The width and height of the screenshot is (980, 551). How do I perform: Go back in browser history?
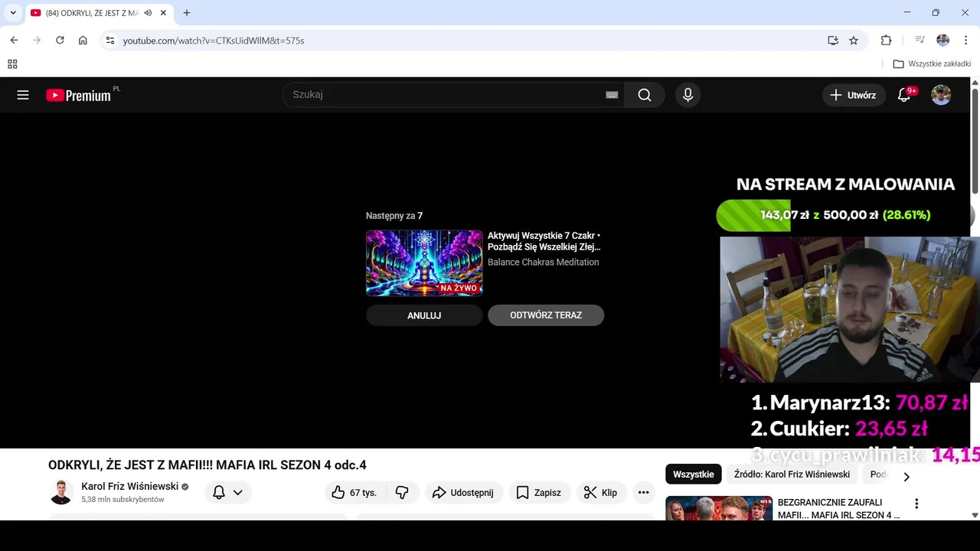[14, 41]
